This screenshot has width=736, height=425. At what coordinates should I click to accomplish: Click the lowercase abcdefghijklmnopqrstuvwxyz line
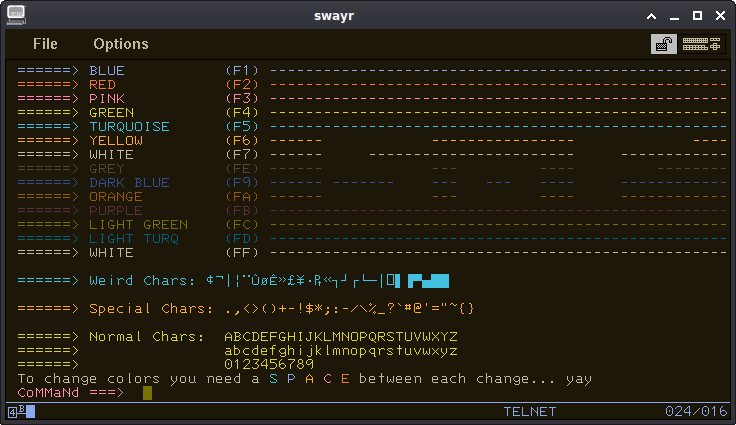point(341,351)
